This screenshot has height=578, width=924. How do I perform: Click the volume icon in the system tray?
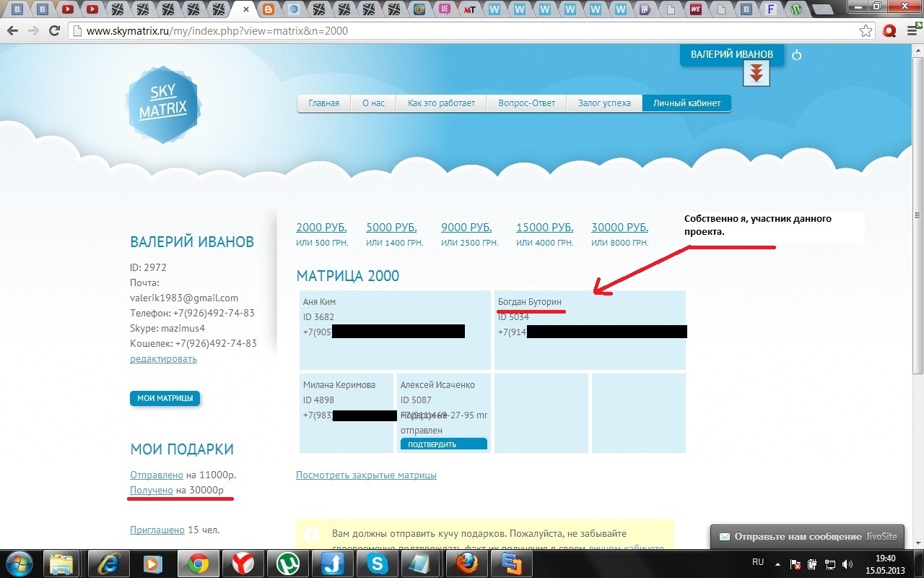[x=847, y=564]
